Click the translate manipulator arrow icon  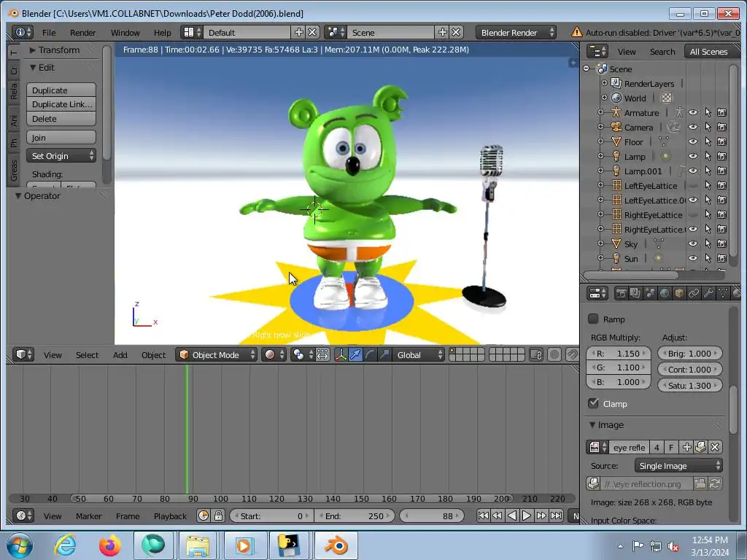click(x=355, y=355)
